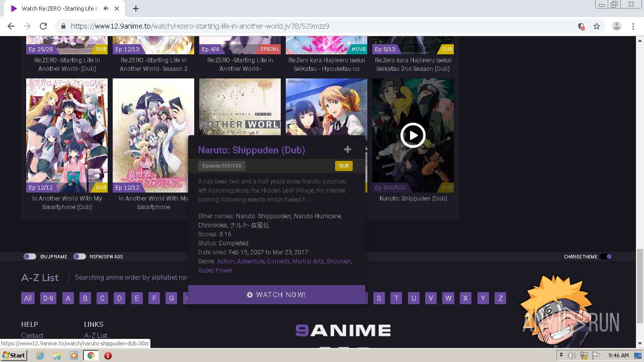Filter anime list by letter D

[x=119, y=298]
